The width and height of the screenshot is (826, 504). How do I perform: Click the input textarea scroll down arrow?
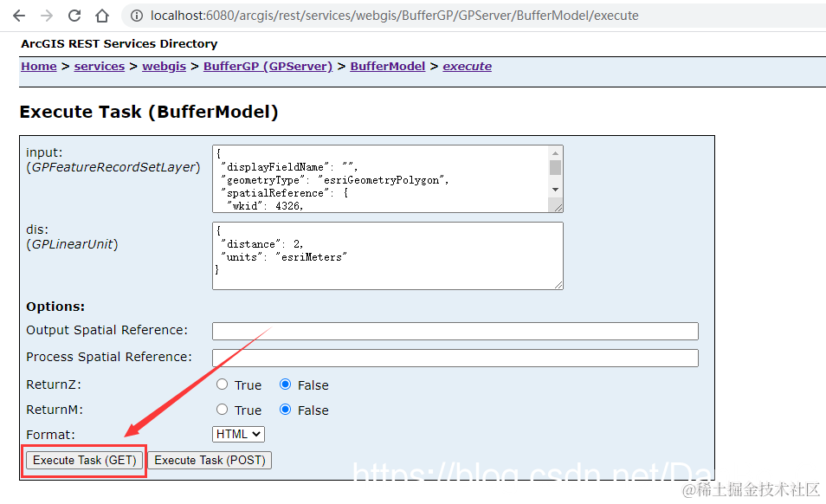555,190
